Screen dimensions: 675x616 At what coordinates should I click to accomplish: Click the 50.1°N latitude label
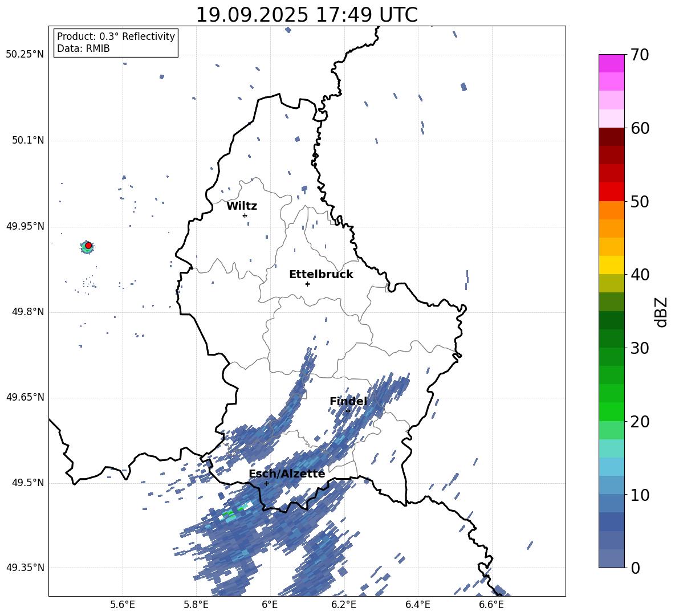pyautogui.click(x=28, y=141)
